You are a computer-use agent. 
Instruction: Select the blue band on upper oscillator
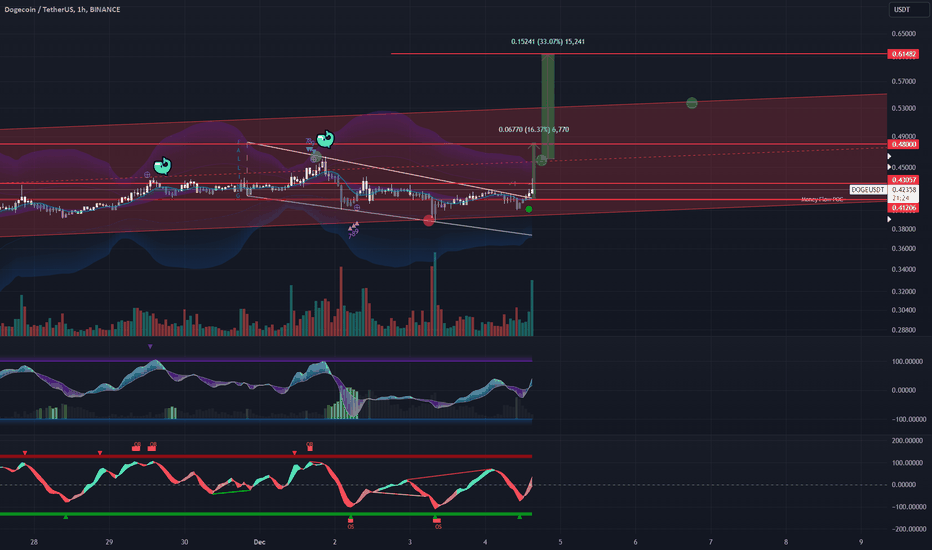click(266, 420)
